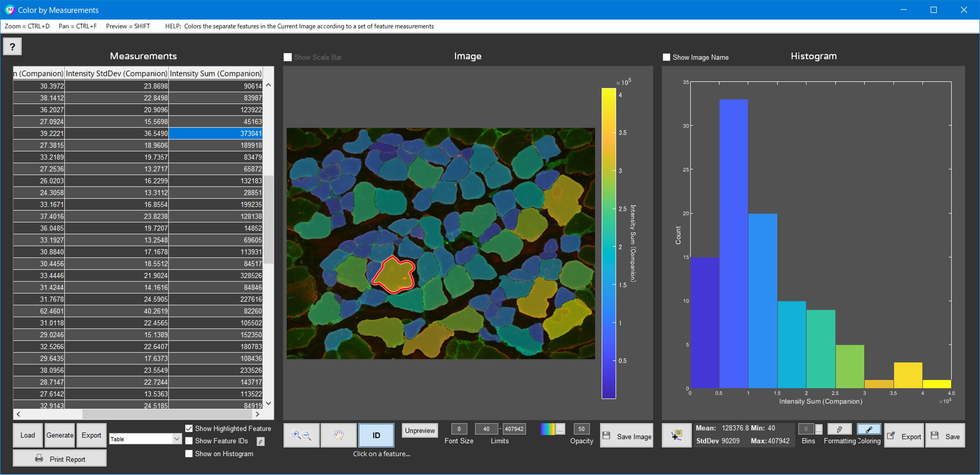Open the Bins options ellipsis button

[819, 429]
